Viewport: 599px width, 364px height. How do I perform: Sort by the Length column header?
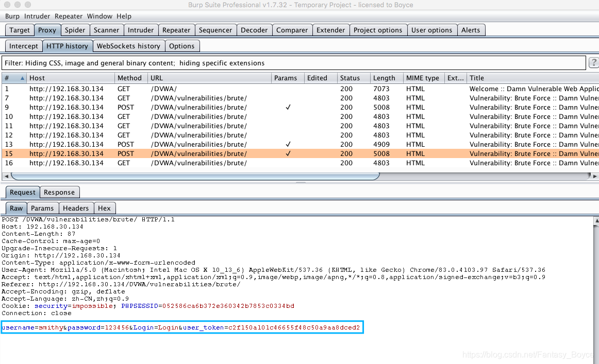(387, 78)
